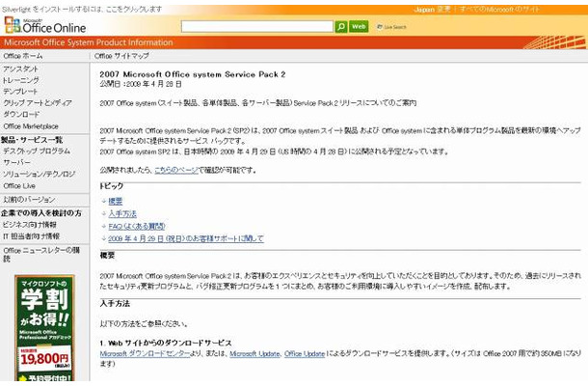Viewport: 588px width, 386px height.
Task: Click the 公開日 2009 年 4 月 28 日 text
Action: click(x=141, y=84)
